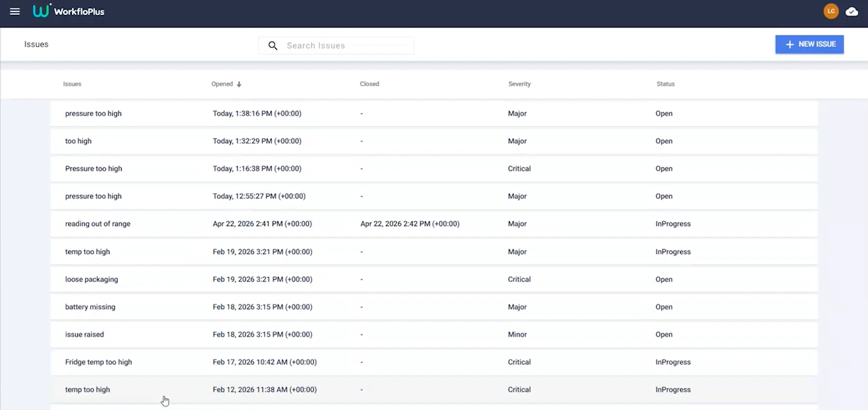Open the LC user avatar menu
Viewport: 868px width, 410px height.
click(831, 11)
